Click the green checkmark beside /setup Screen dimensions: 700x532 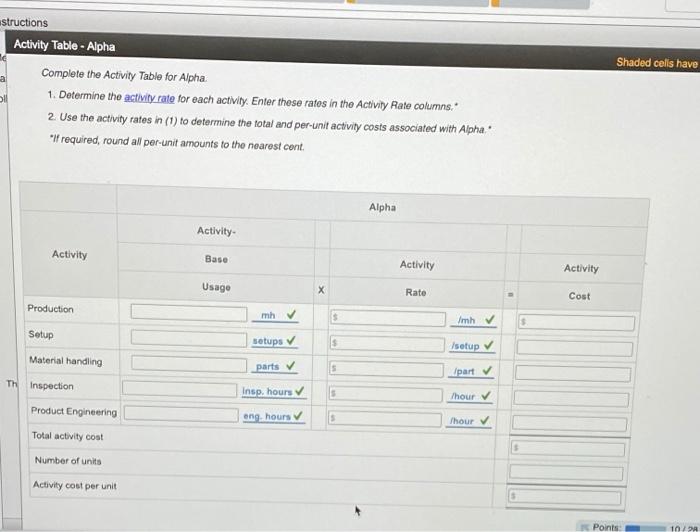coord(489,345)
